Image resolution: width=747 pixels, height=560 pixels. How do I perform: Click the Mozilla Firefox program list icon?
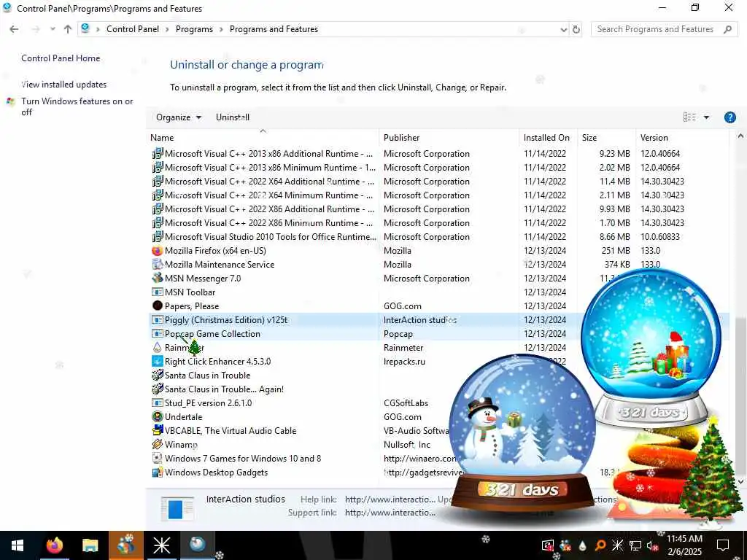[x=158, y=251]
